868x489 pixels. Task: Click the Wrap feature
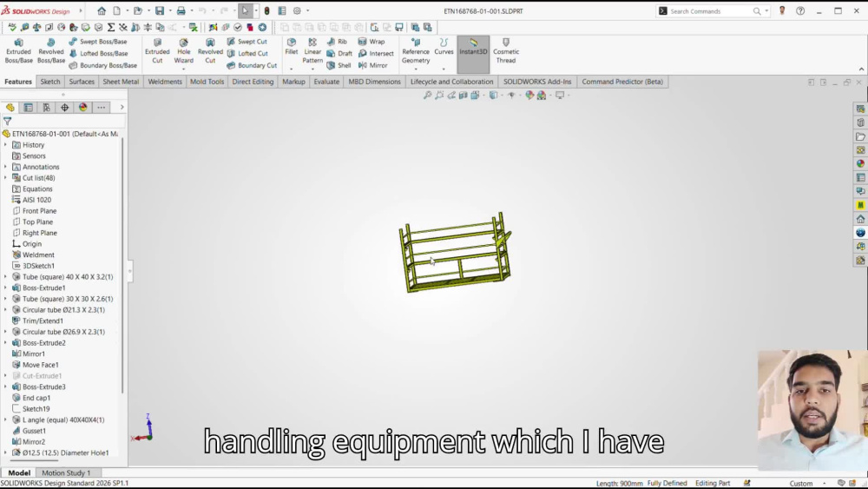[x=371, y=42]
